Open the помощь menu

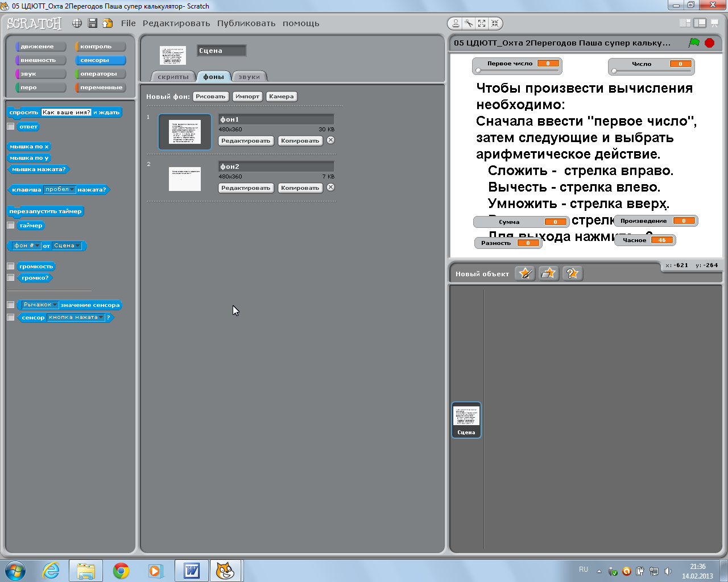coord(301,23)
